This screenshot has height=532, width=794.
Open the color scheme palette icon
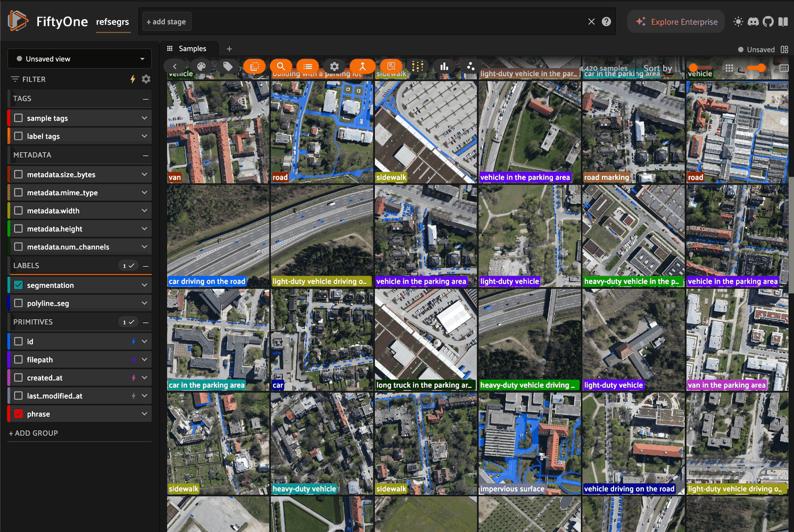(201, 66)
